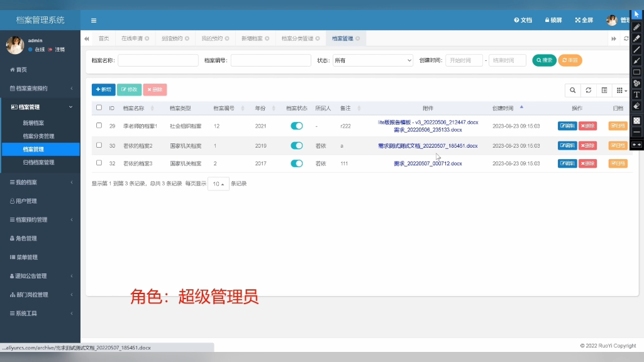Expand the 我的档案 sidebar menu
Viewport: 644px width, 362px height.
(40, 182)
